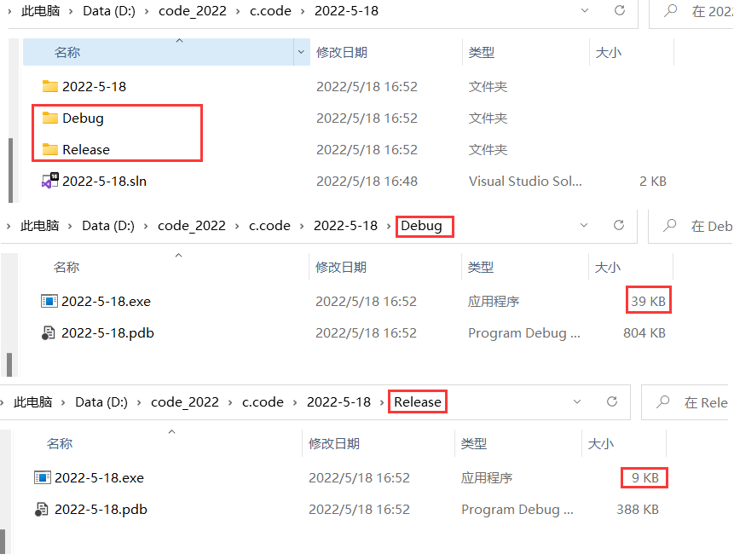Select 2022-5-18.exe in the Release window
This screenshot has width=734, height=560.
(x=99, y=478)
